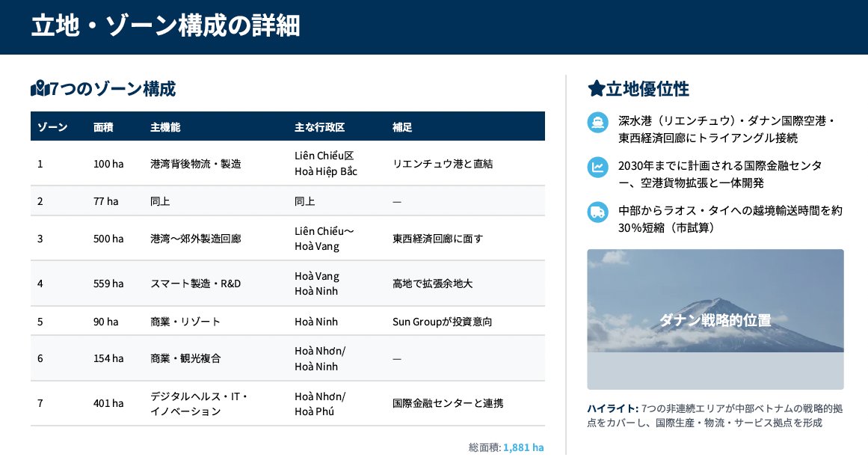The width and height of the screenshot is (868, 472).
Task: Click the total area value 1,881 ha
Action: point(523,447)
